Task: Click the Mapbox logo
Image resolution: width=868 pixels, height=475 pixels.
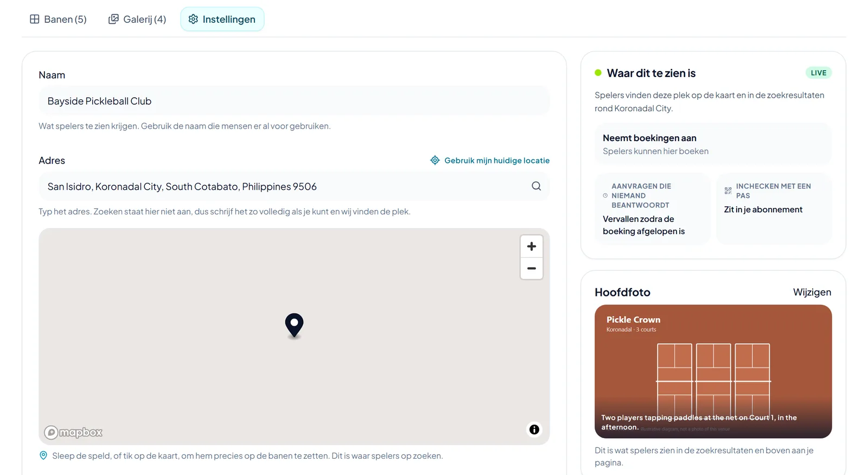Action: pyautogui.click(x=73, y=432)
